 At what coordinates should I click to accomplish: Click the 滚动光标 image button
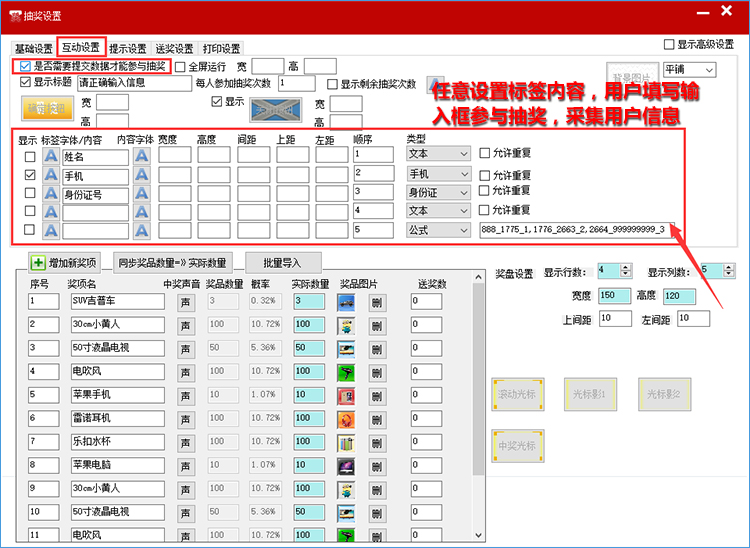click(518, 394)
